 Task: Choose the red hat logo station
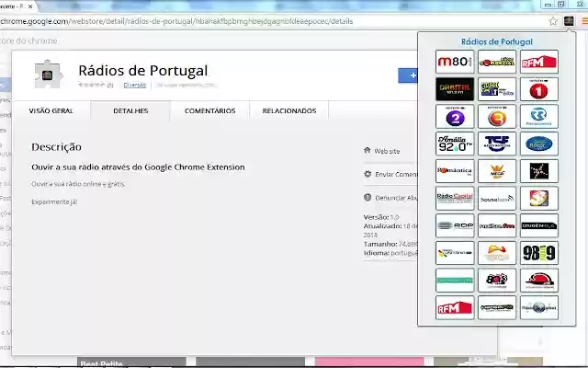[x=539, y=280]
